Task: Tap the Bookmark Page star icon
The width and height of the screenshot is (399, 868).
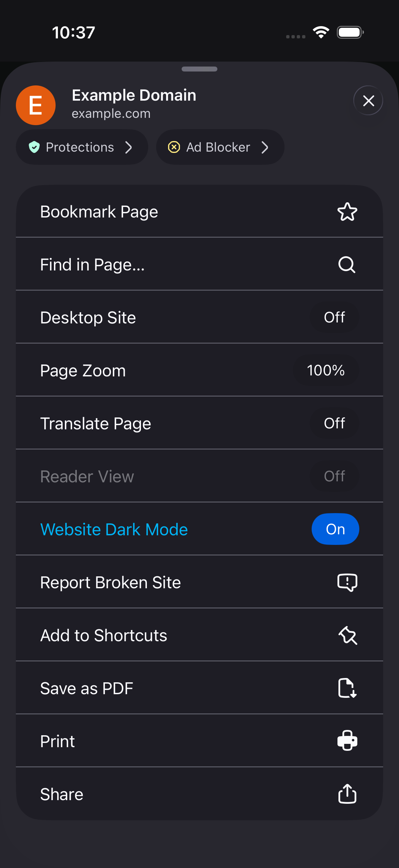Action: click(347, 212)
